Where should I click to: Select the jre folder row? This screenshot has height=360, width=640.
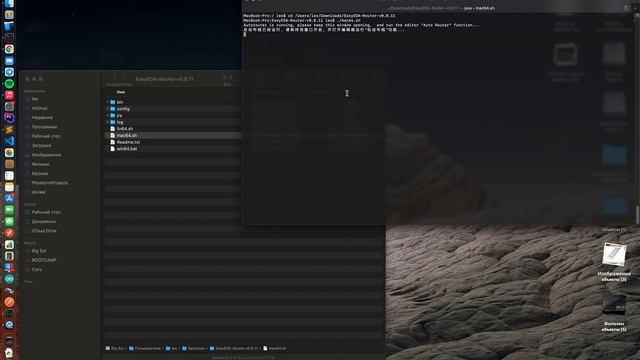coord(173,116)
